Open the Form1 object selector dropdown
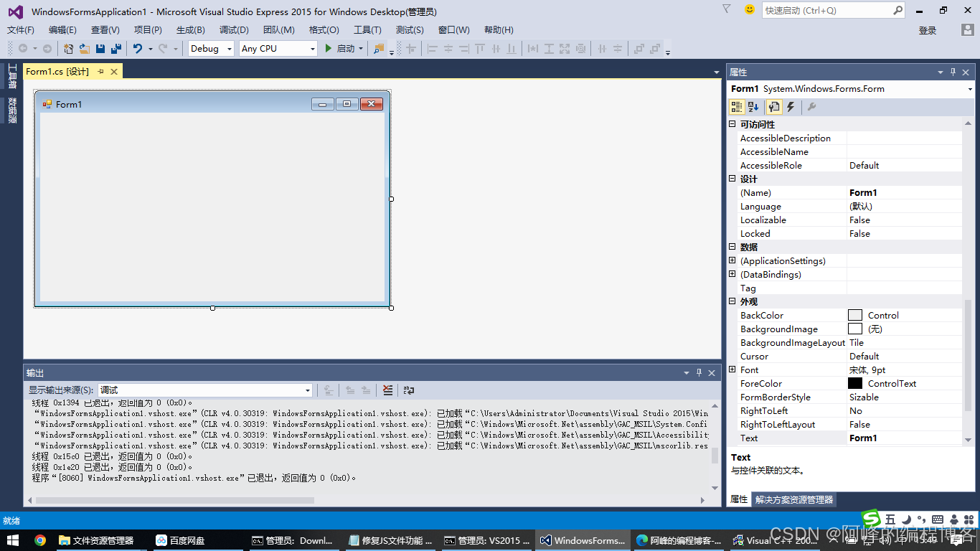The image size is (980, 551). click(x=852, y=89)
